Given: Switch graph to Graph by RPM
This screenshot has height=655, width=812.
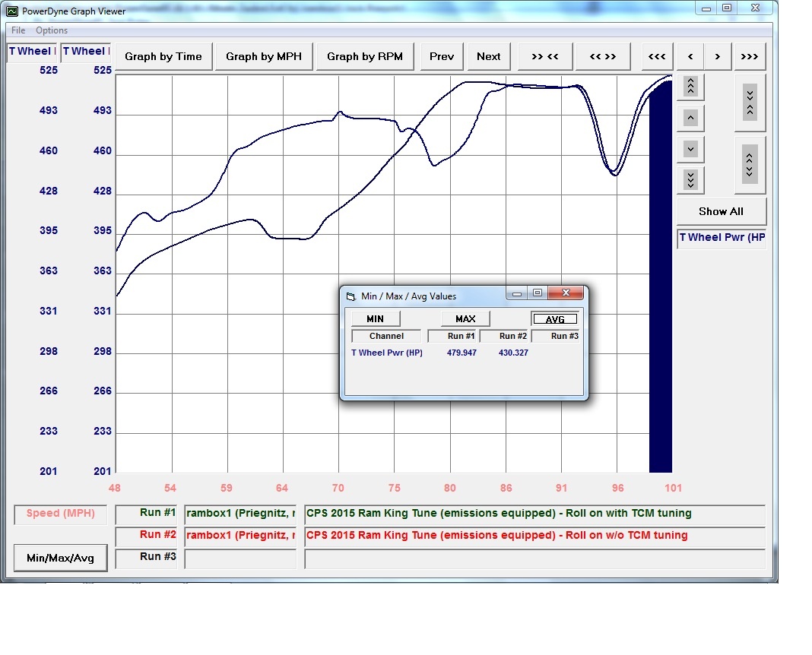Looking at the screenshot, I should pos(365,56).
